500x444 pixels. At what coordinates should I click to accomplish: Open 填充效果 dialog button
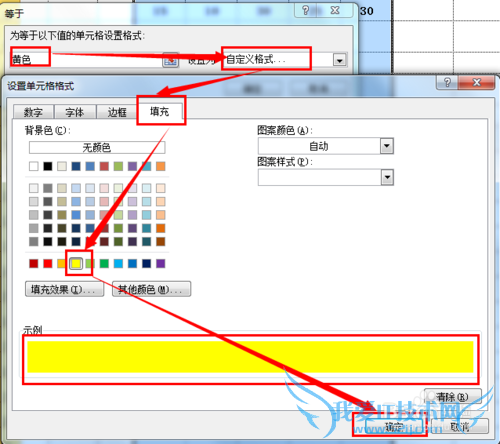tap(64, 289)
